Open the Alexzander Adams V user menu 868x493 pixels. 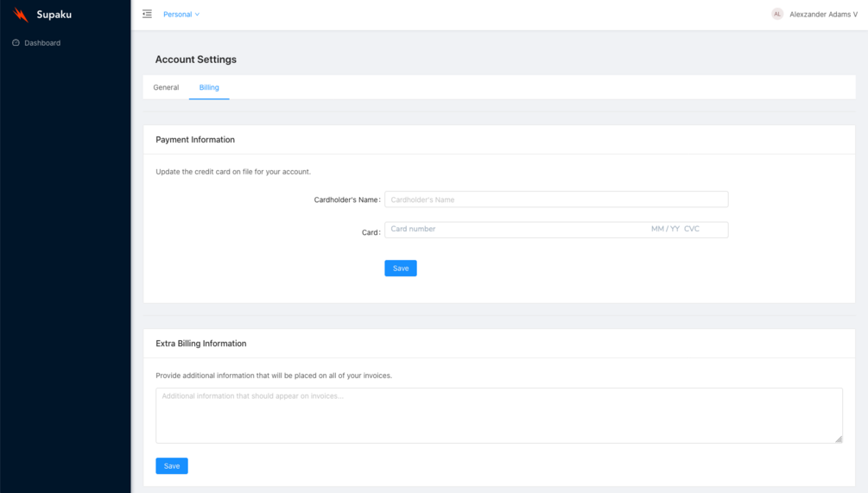pyautogui.click(x=823, y=15)
